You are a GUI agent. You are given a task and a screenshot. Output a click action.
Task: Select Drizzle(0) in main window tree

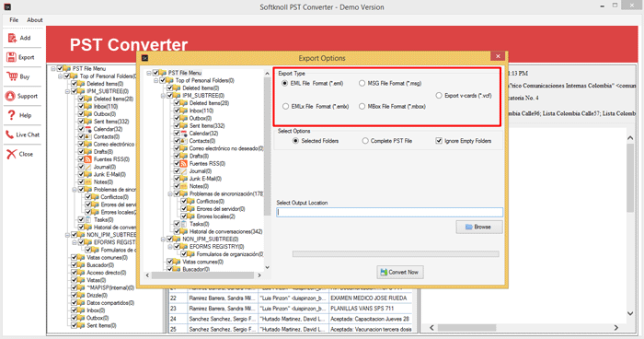tap(97, 296)
